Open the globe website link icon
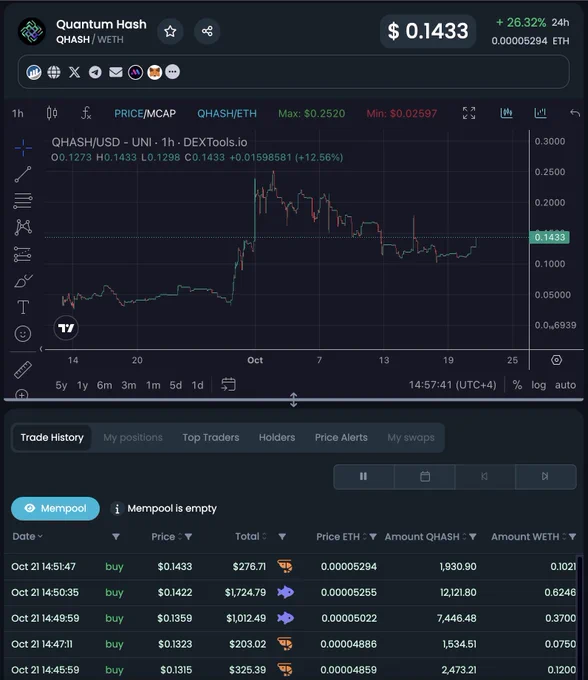Image resolution: width=588 pixels, height=680 pixels. [54, 72]
